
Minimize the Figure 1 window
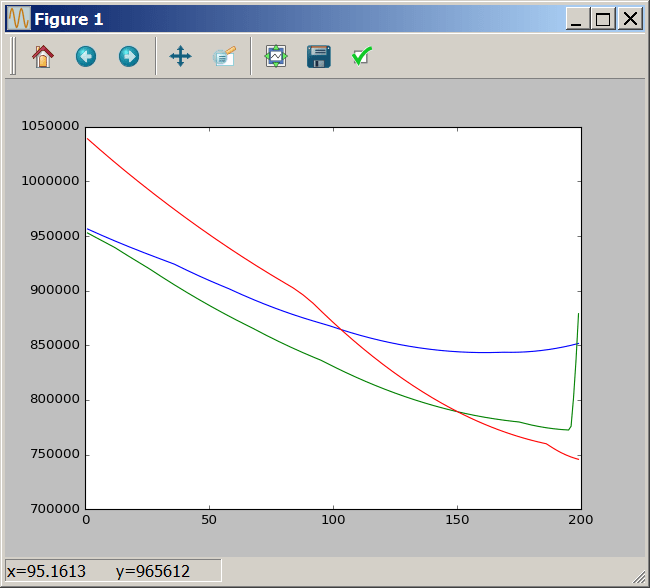(x=577, y=19)
